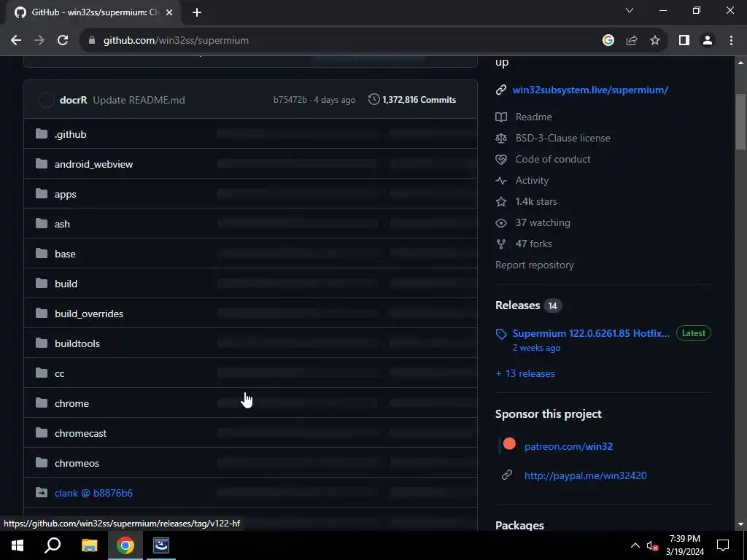Click the pulse icon beside Activity

500,181
